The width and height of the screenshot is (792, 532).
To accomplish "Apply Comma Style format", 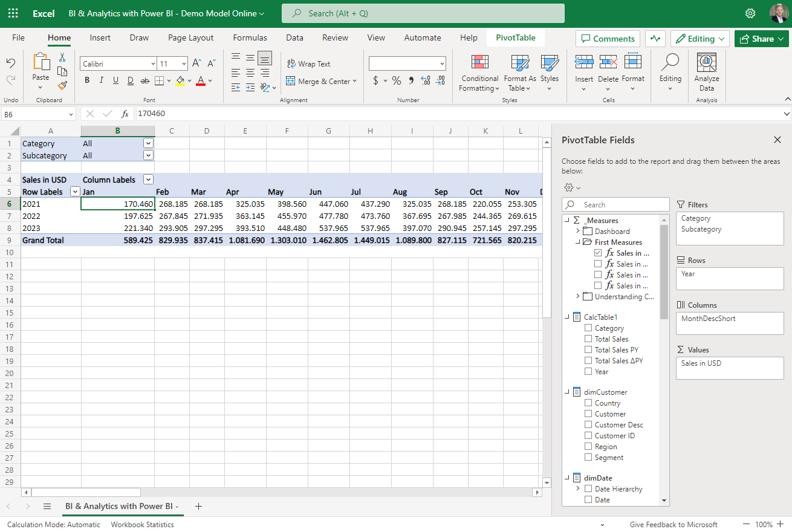I will [x=411, y=80].
